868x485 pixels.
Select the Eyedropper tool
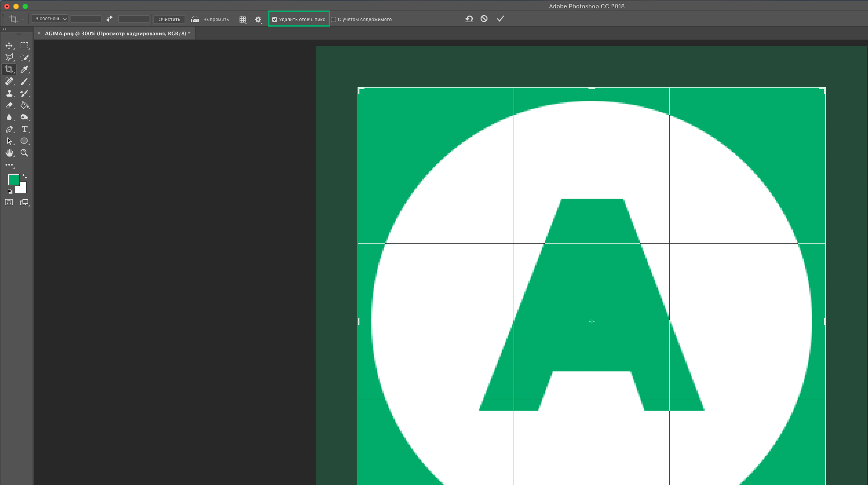(25, 69)
